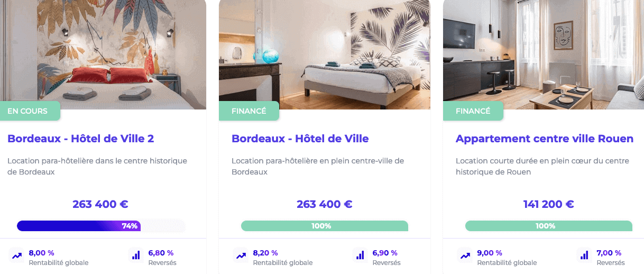Click the FINANCÉ badge on the Rouen card

pyautogui.click(x=473, y=111)
